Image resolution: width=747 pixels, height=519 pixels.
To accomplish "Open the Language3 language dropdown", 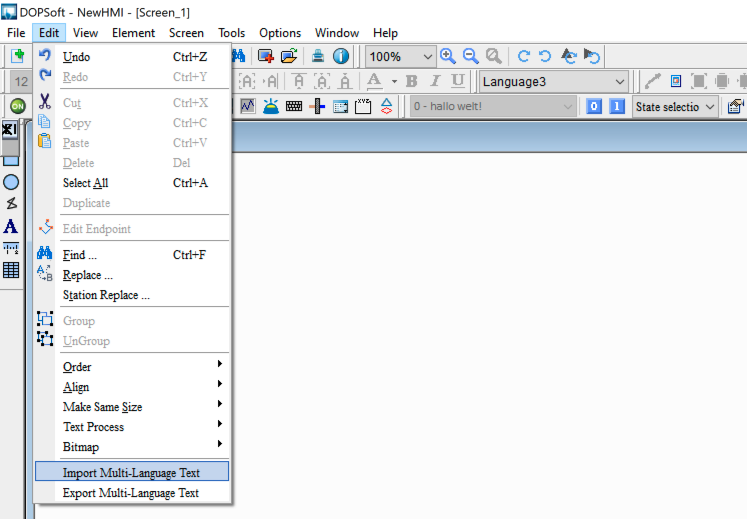I will (554, 81).
